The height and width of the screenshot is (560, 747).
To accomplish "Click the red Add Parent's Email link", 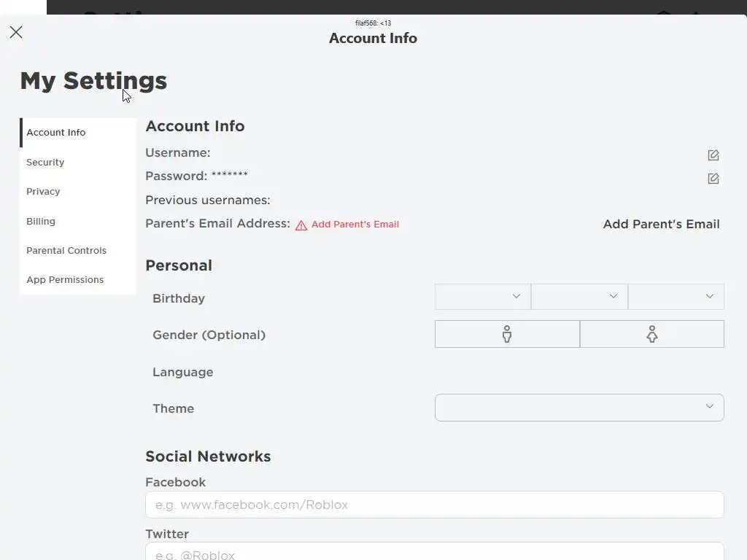I will (x=355, y=225).
